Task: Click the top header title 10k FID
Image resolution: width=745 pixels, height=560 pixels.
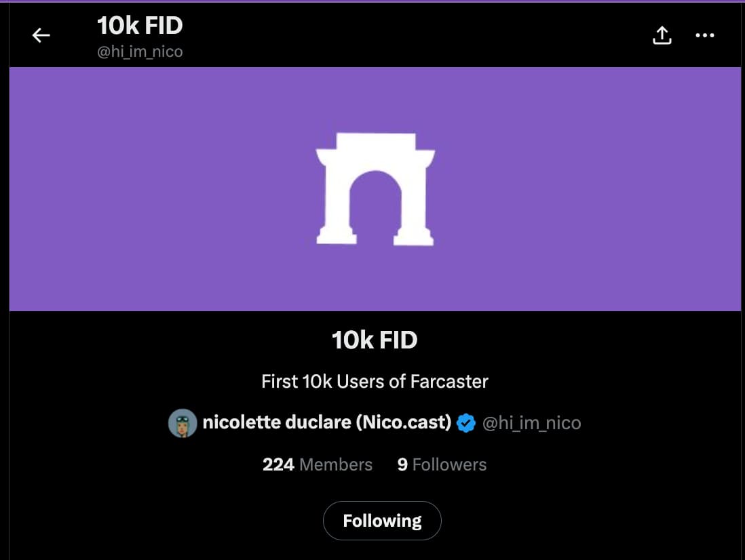Action: (140, 26)
